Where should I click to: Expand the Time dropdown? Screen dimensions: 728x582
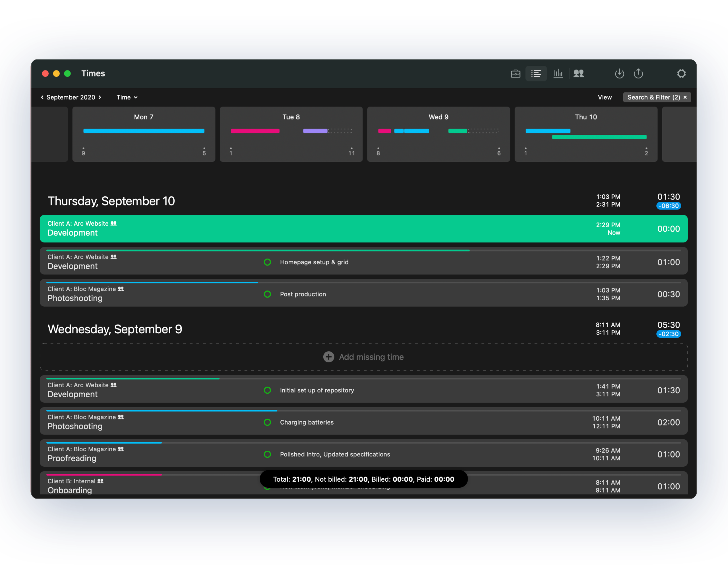(x=127, y=97)
